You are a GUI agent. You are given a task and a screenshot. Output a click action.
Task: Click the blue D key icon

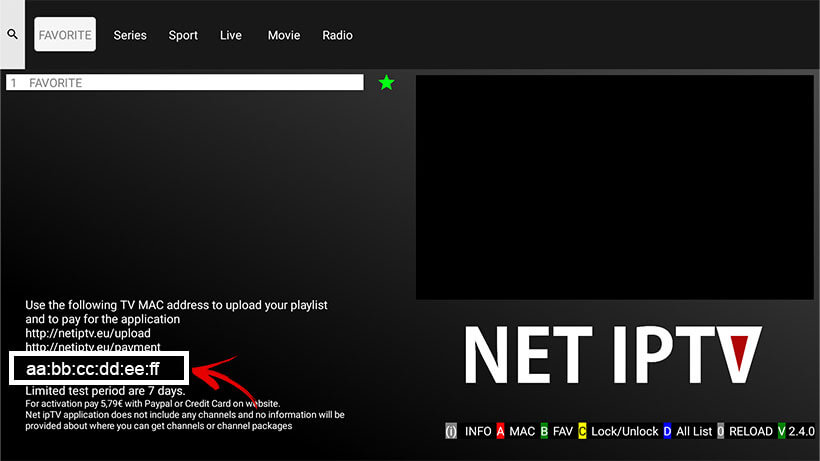pos(667,431)
